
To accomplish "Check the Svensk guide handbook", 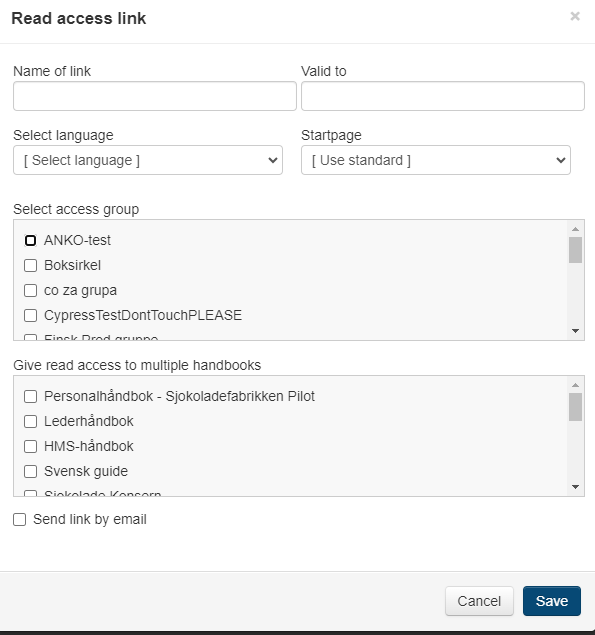I will pyautogui.click(x=30, y=471).
